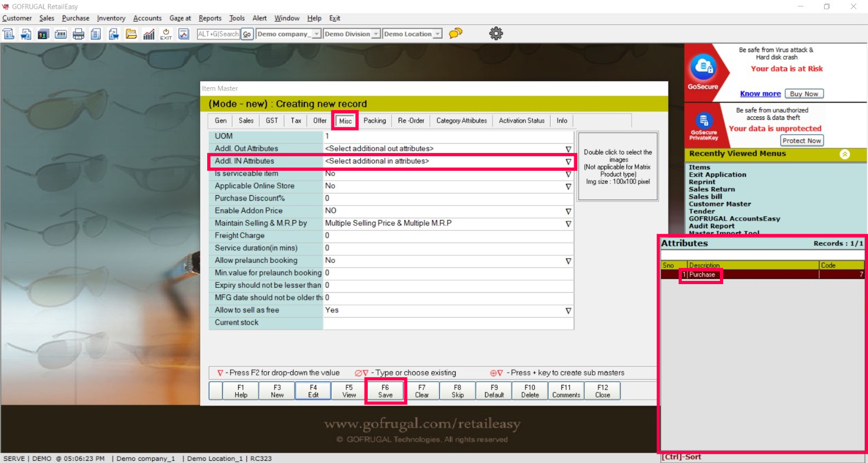Collapse the Recently Viewed Menus panel
The height and width of the screenshot is (463, 868).
845,154
